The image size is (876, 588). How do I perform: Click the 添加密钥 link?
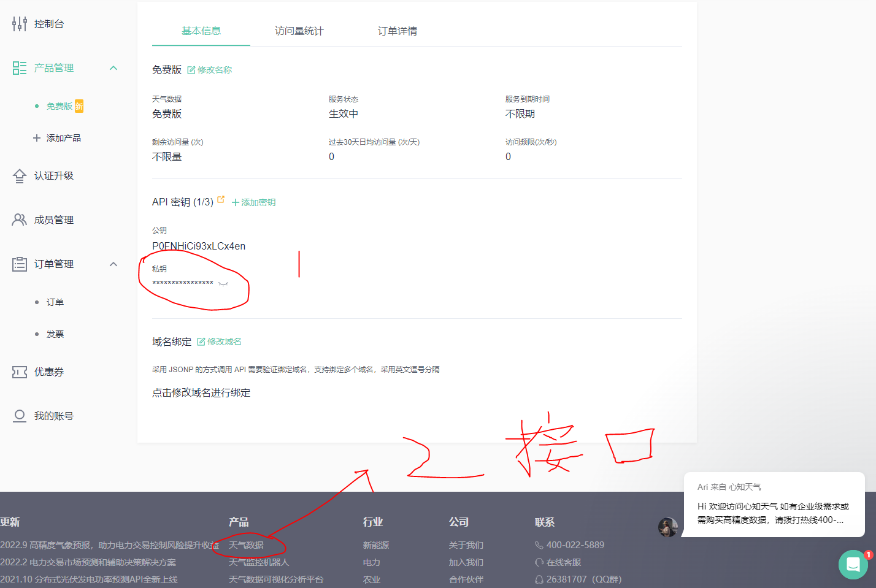click(253, 202)
